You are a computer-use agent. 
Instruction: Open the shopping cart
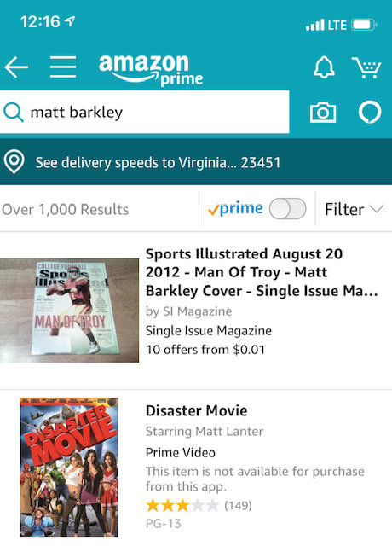point(366,67)
